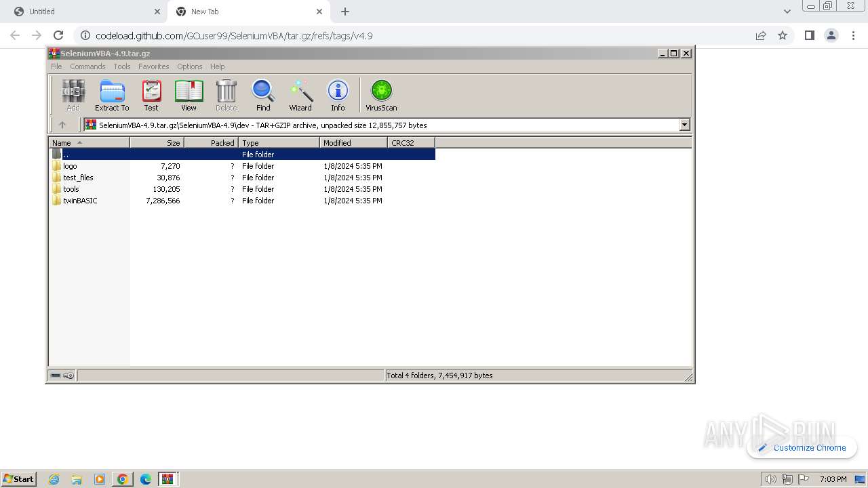Image resolution: width=868 pixels, height=488 pixels.
Task: Select the parent '..' folder row
Action: tap(242, 155)
